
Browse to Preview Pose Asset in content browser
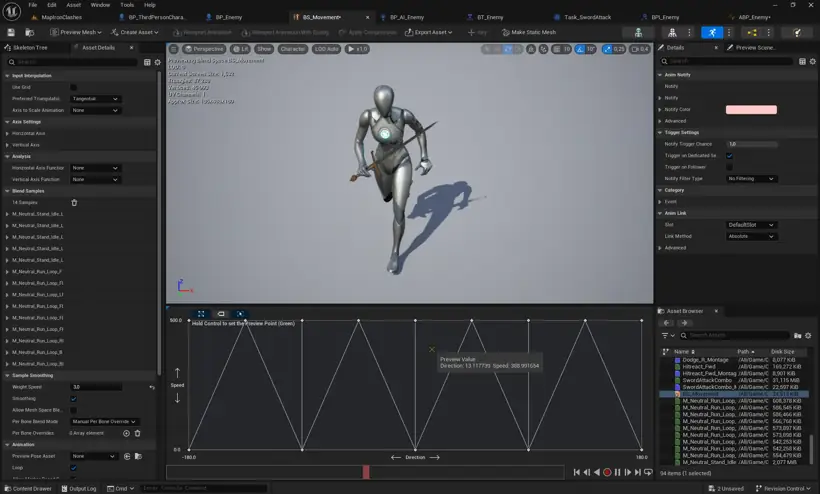pos(139,456)
